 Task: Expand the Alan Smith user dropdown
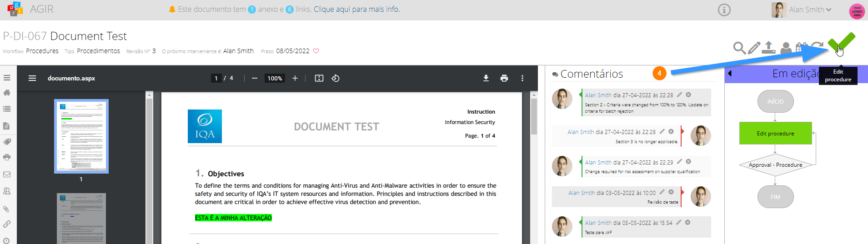(810, 10)
